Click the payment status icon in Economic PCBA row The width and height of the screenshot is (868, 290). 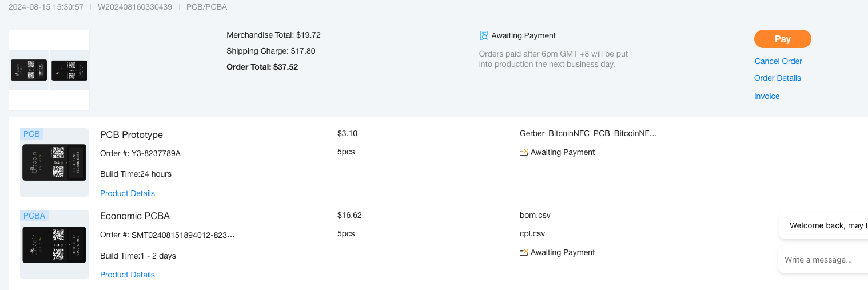click(524, 252)
